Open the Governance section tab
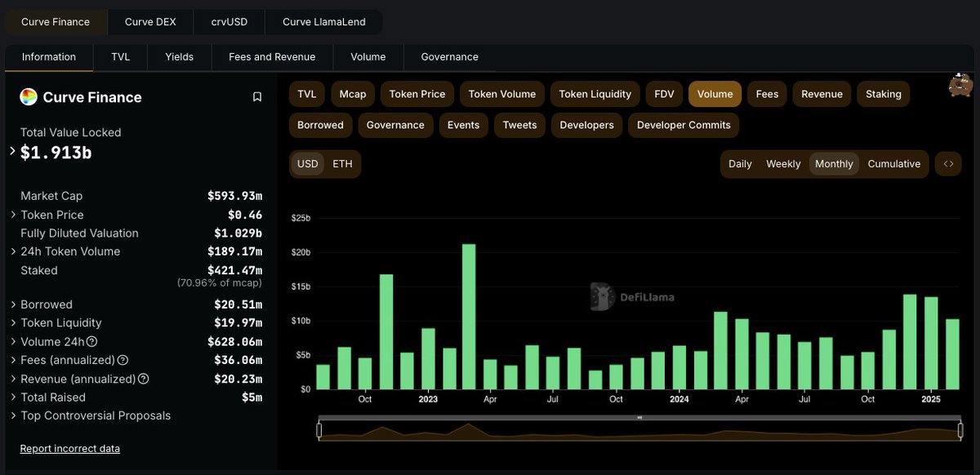 pos(450,57)
